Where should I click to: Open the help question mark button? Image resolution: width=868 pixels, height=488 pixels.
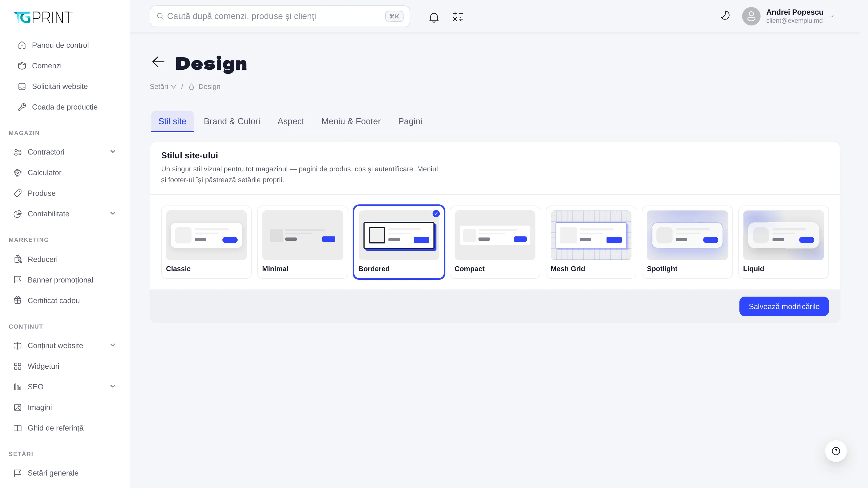pos(836,451)
